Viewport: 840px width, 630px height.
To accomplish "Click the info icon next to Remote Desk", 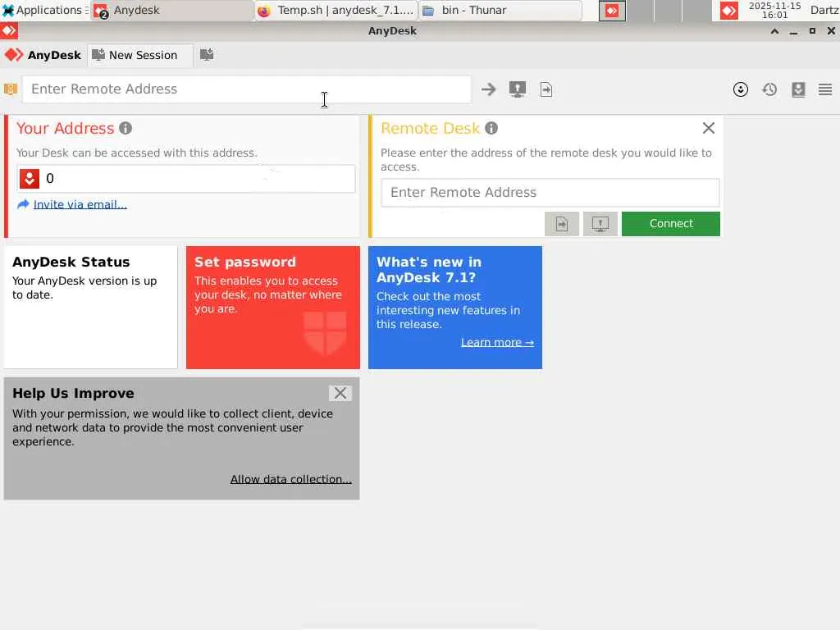I will pos(491,129).
